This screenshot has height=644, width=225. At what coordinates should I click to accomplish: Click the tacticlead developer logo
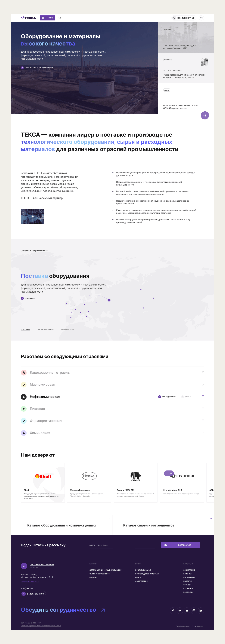[x=198, y=626]
